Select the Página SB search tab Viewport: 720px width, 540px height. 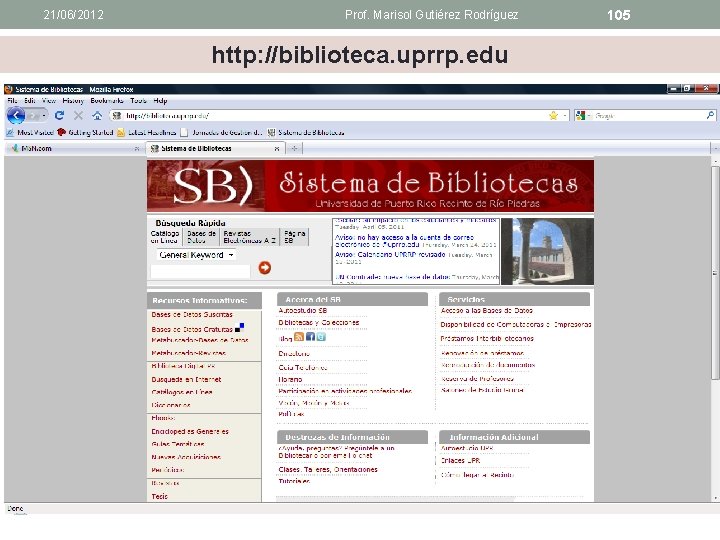[294, 237]
